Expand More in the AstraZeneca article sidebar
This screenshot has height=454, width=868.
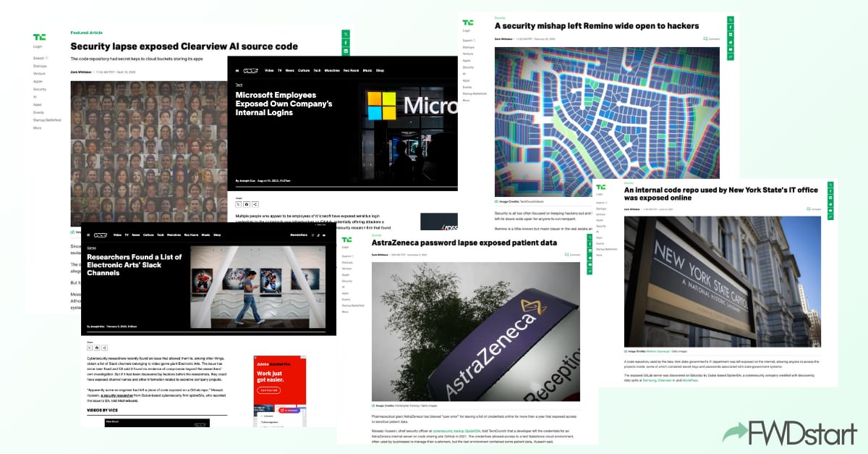tap(345, 311)
